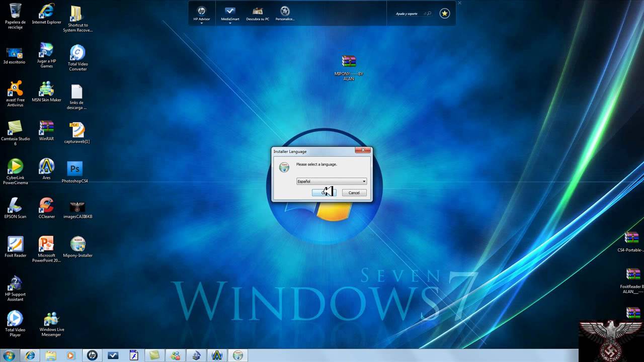Viewport: 644px width, 362px height.
Task: Open Windows Explorer folder in taskbar
Action: 51,355
